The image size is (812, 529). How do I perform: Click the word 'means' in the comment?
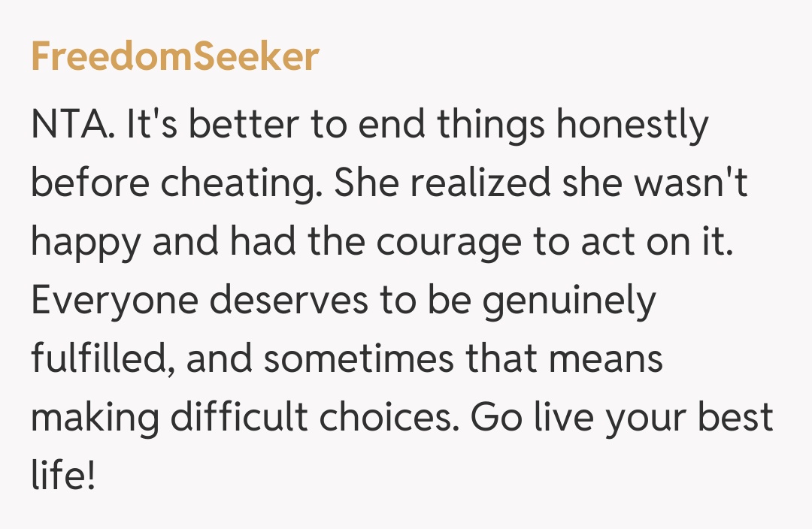click(607, 359)
